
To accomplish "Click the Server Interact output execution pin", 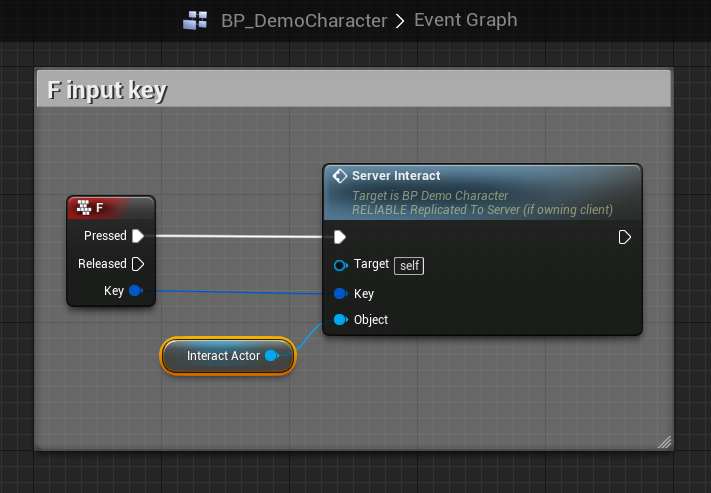I will (x=625, y=237).
